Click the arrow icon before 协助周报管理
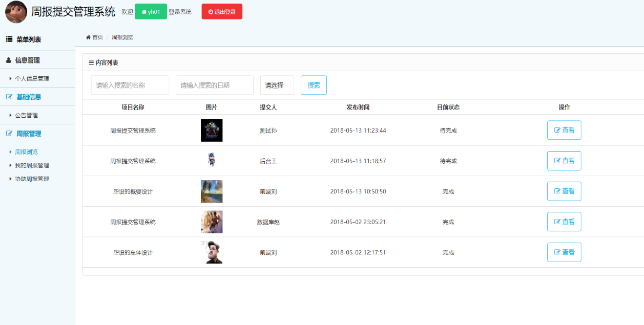Image resolution: width=644 pixels, height=325 pixels. coord(11,179)
